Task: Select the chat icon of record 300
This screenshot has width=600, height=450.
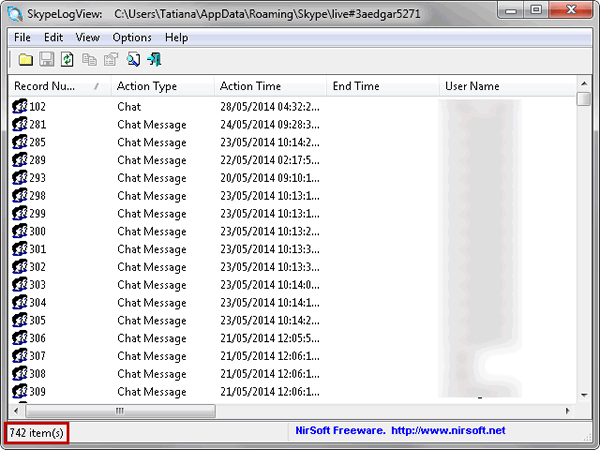Action: click(x=20, y=231)
